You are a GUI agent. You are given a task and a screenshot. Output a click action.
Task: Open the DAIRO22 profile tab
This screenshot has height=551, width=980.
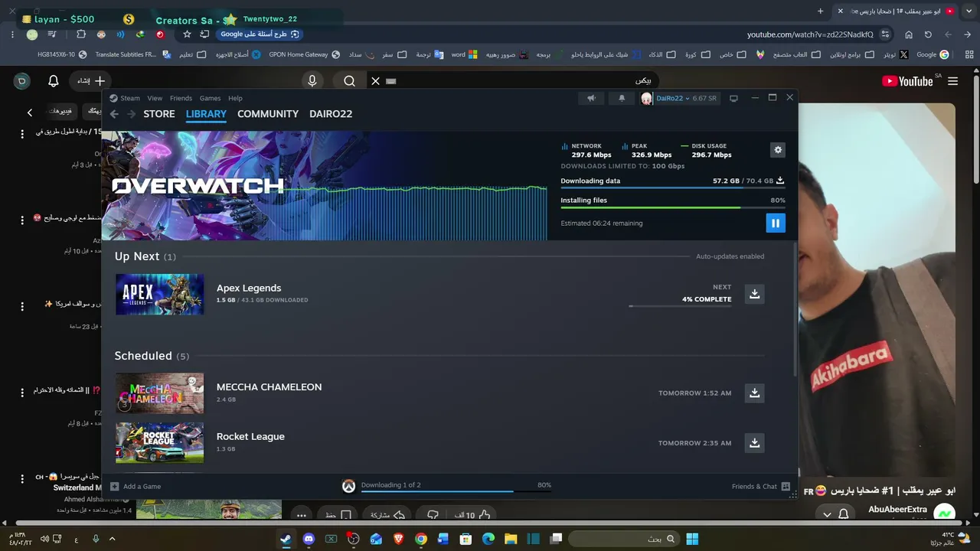[x=331, y=114]
